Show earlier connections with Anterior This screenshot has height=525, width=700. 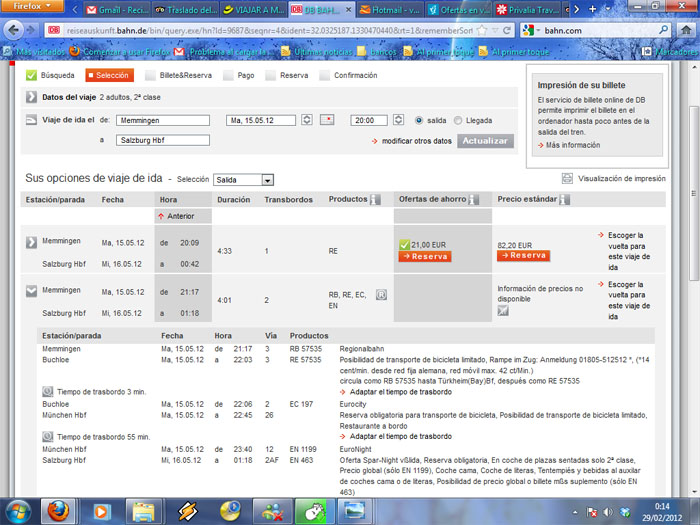pyautogui.click(x=177, y=216)
